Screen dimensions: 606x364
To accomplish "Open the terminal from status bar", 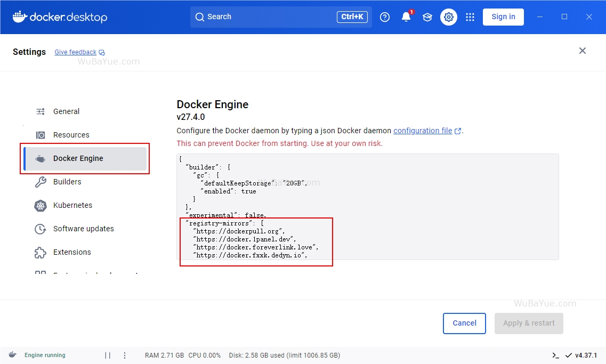I will point(556,355).
